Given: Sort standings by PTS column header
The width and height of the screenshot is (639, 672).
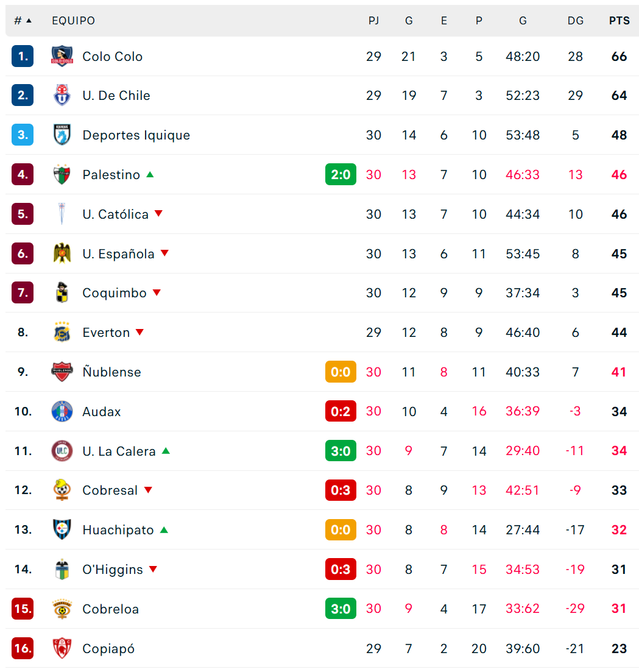Looking at the screenshot, I should [620, 21].
